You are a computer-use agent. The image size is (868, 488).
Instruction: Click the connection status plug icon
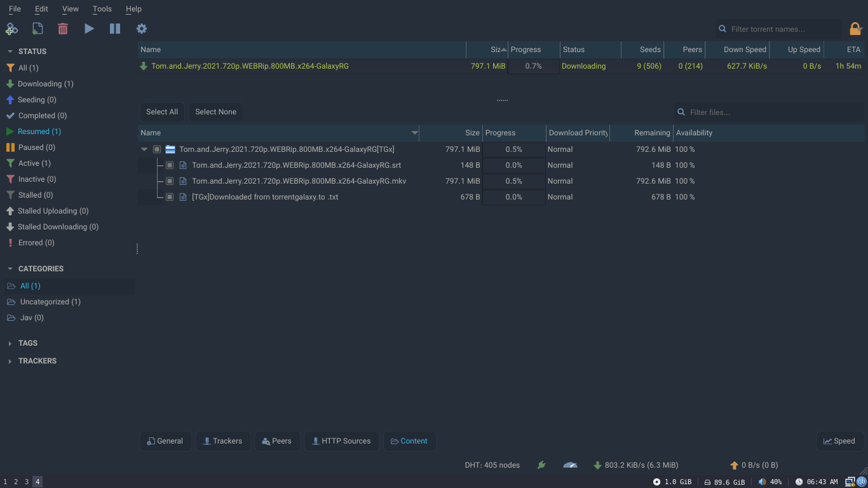click(541, 464)
